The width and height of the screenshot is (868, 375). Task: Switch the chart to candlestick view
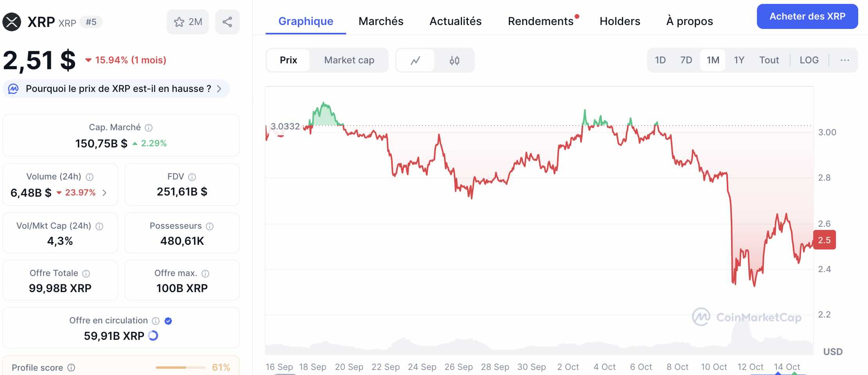pyautogui.click(x=454, y=60)
